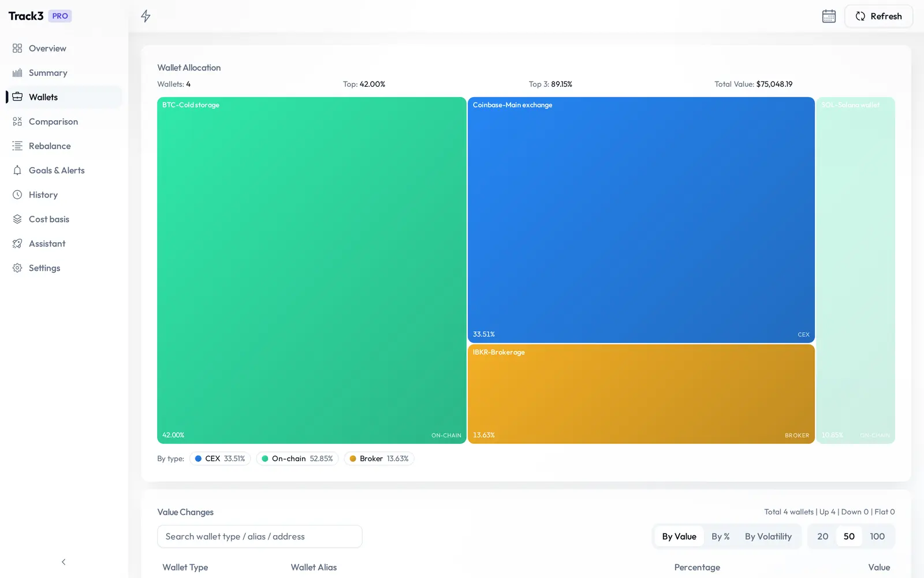924x578 pixels.
Task: Click the Assistant rocket icon
Action: point(17,243)
